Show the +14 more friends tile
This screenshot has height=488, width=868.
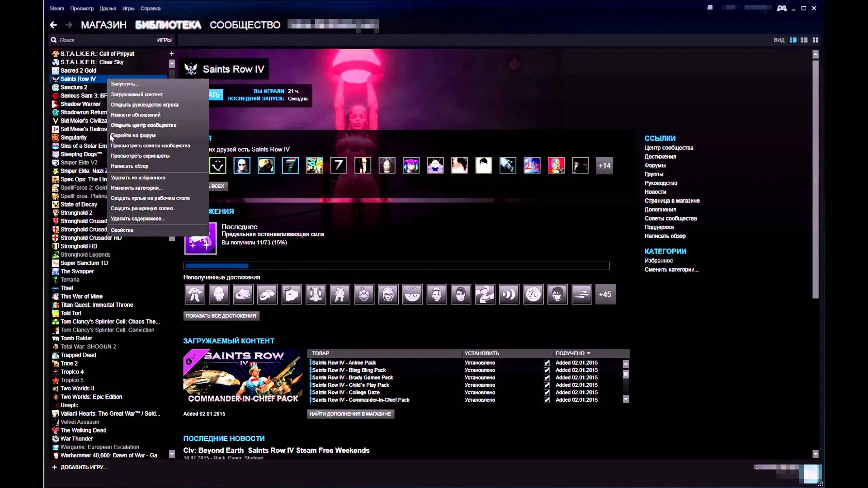pyautogui.click(x=604, y=166)
